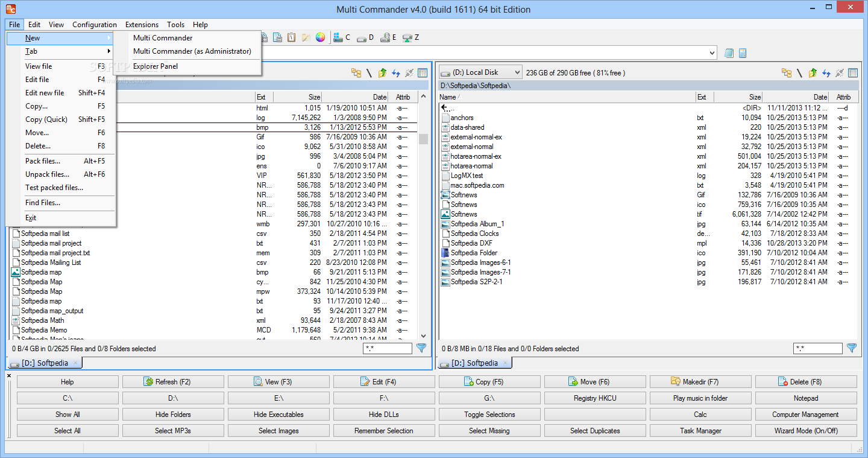Show the folder tree in the right panel
868x458 pixels.
[787, 73]
